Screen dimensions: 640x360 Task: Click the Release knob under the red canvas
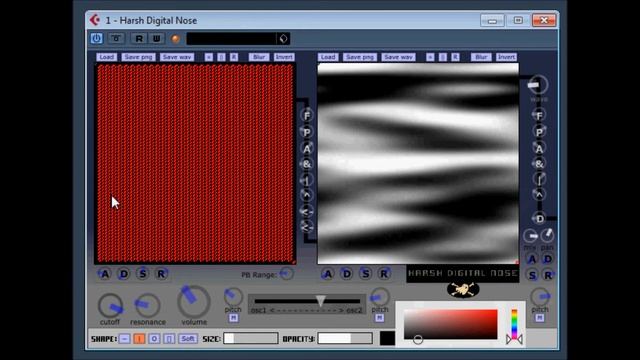point(161,274)
